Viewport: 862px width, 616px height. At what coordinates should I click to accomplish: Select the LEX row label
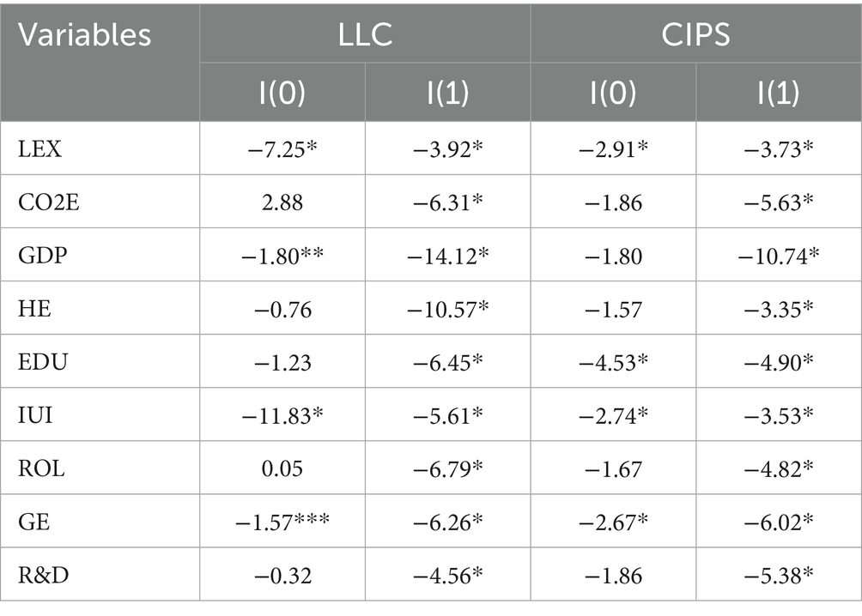pyautogui.click(x=39, y=149)
